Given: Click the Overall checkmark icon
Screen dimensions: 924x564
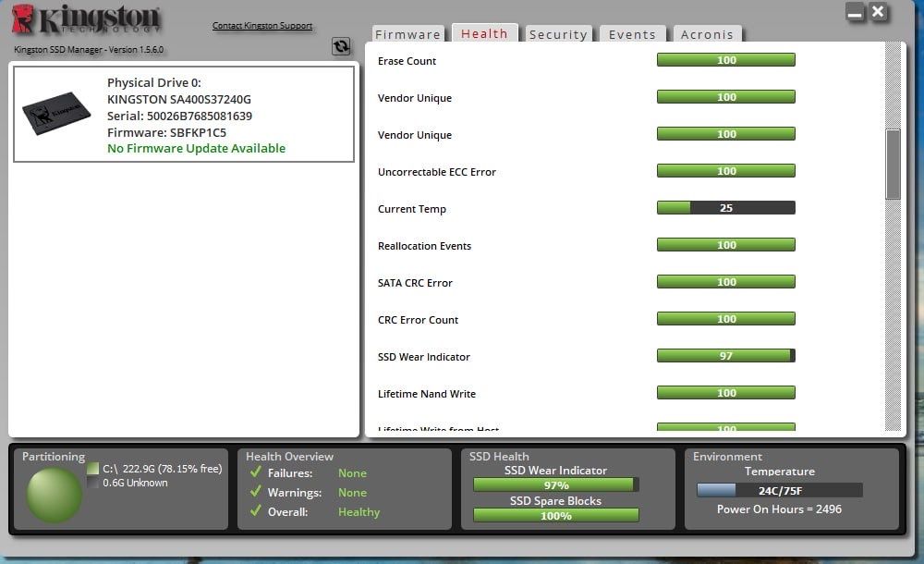Looking at the screenshot, I should (x=256, y=510).
